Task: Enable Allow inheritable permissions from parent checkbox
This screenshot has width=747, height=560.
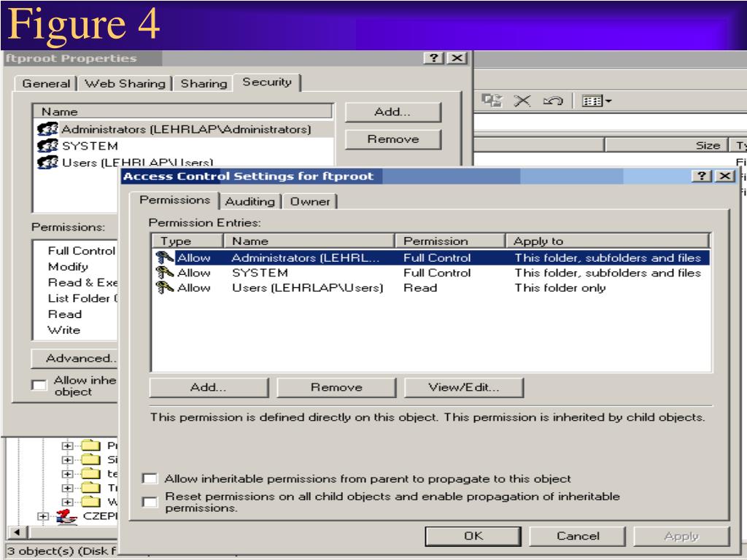Action: 150,478
